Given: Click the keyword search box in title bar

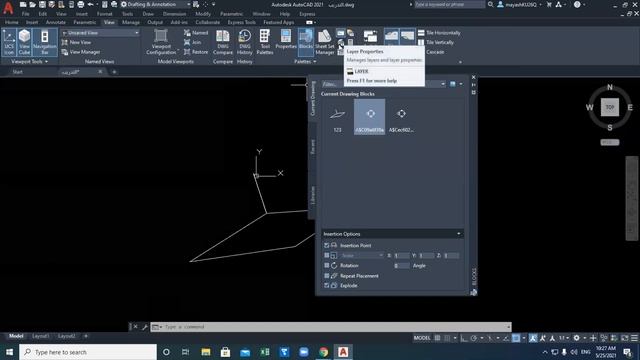Looking at the screenshot, I should coord(450,4).
